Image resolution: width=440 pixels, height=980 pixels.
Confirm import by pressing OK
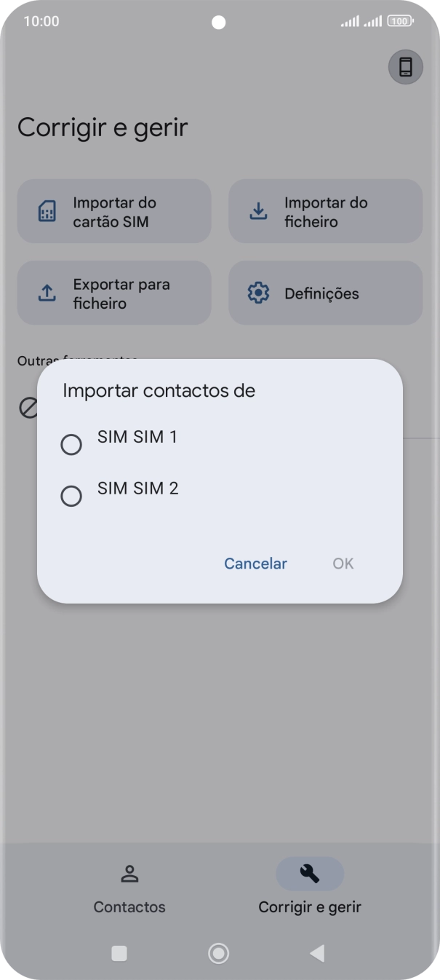point(343,564)
